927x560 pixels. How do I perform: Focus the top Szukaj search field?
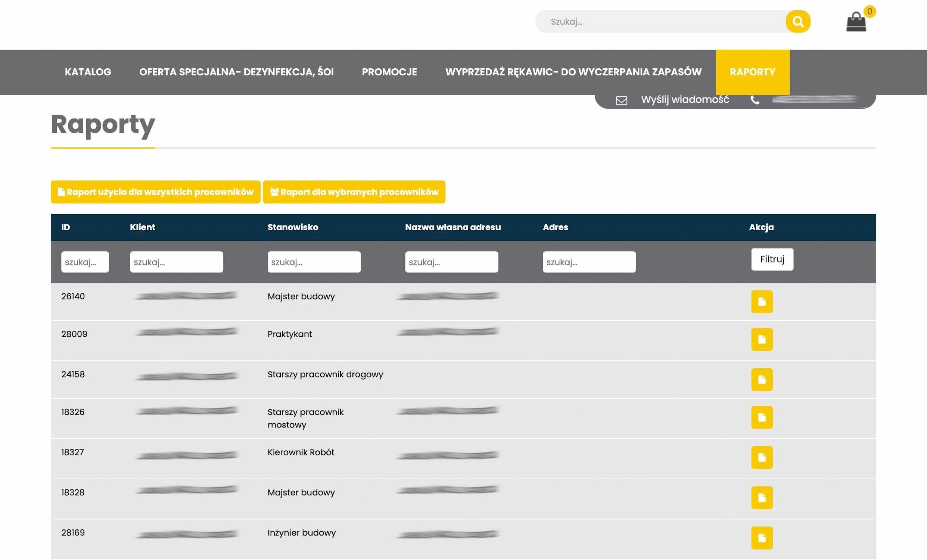[x=660, y=21]
